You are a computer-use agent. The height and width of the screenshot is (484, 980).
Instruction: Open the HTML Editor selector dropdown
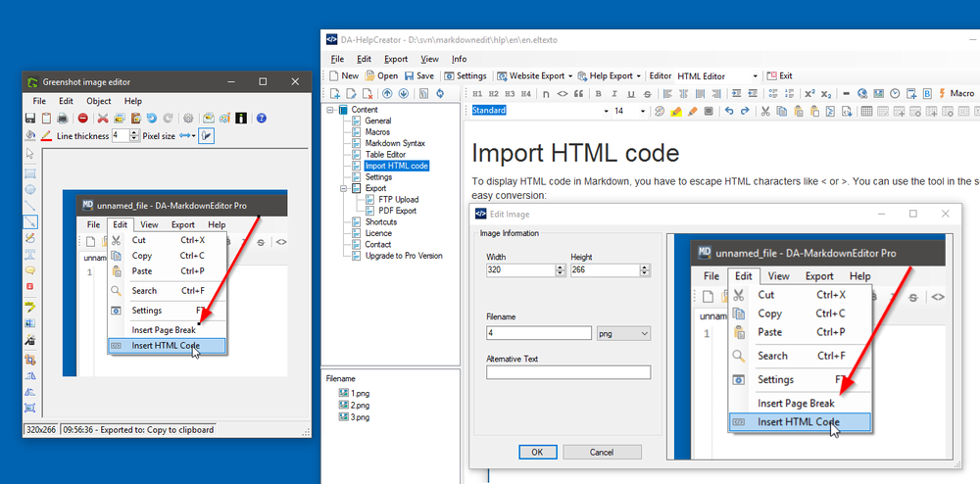[x=755, y=76]
